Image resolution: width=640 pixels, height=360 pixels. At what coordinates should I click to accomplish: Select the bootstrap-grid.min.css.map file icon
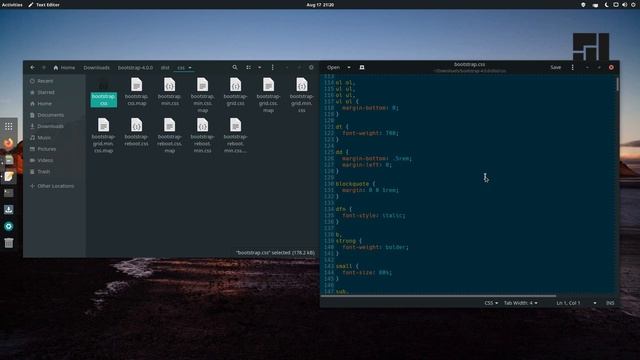click(x=104, y=125)
